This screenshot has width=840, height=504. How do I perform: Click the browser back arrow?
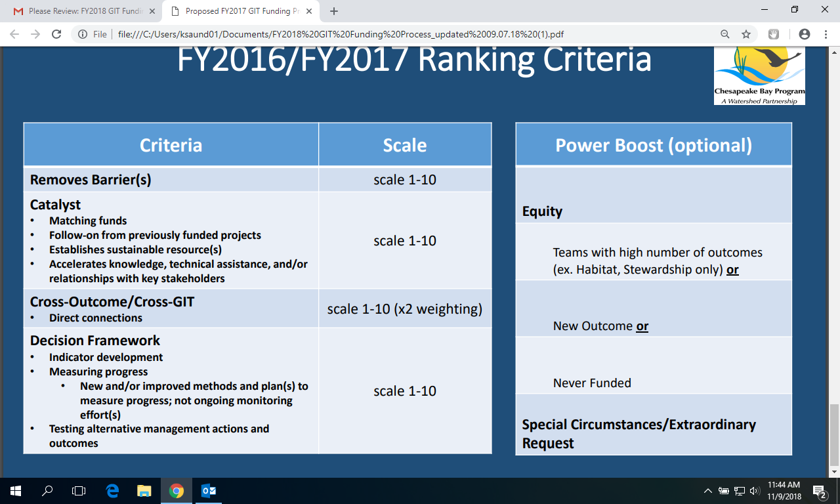pyautogui.click(x=14, y=34)
